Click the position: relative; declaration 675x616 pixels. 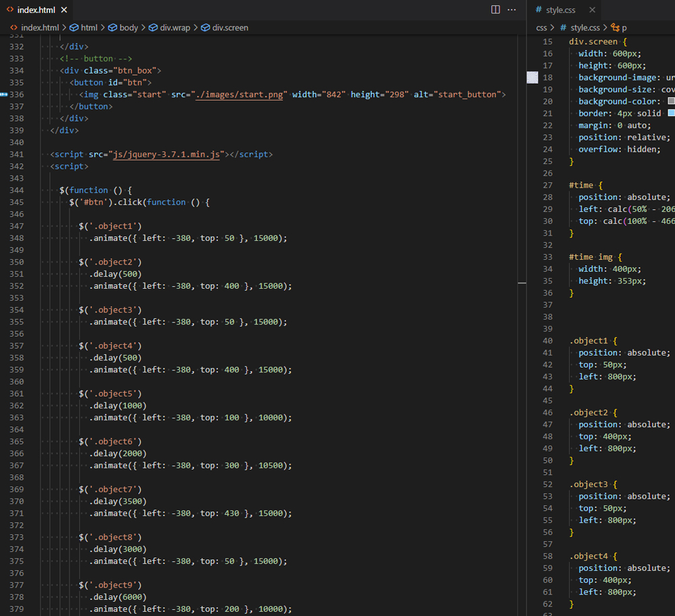tap(624, 138)
